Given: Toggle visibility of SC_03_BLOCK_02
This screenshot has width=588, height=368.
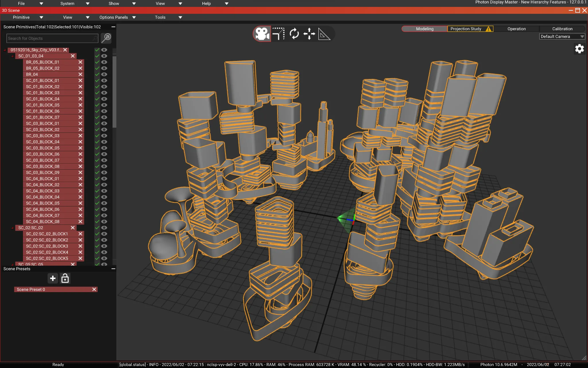Looking at the screenshot, I should pyautogui.click(x=104, y=130).
